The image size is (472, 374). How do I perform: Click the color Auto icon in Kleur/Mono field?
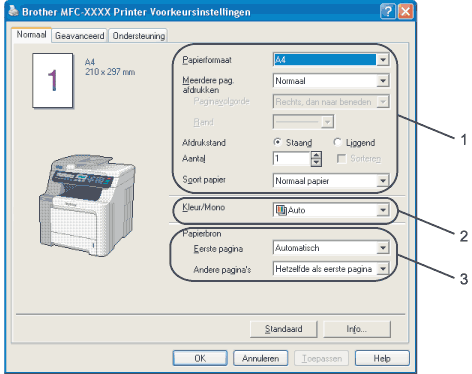281,210
